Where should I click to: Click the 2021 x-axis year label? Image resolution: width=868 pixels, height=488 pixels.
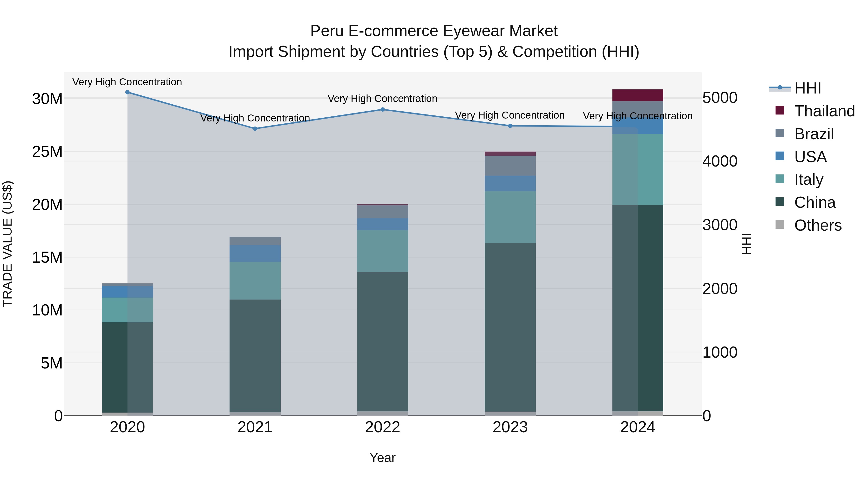(255, 427)
